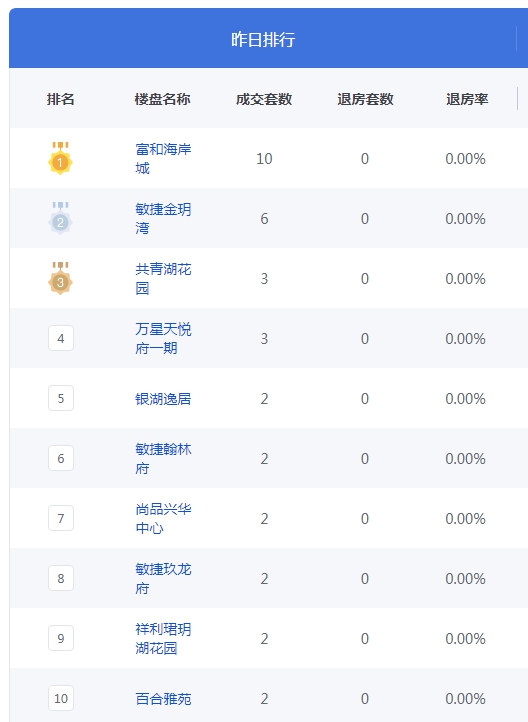Select the rank 10 number badge
The image size is (528, 722).
click(61, 698)
